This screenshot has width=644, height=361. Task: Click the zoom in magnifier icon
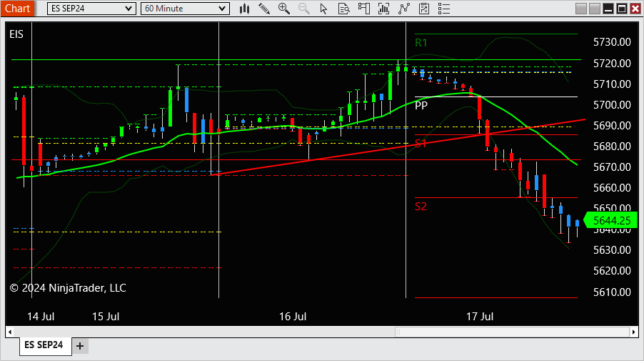coord(284,9)
